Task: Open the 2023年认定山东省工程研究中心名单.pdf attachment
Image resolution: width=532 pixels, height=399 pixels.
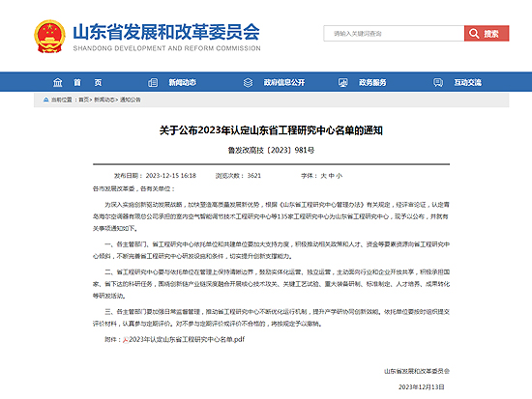Action: point(187,340)
